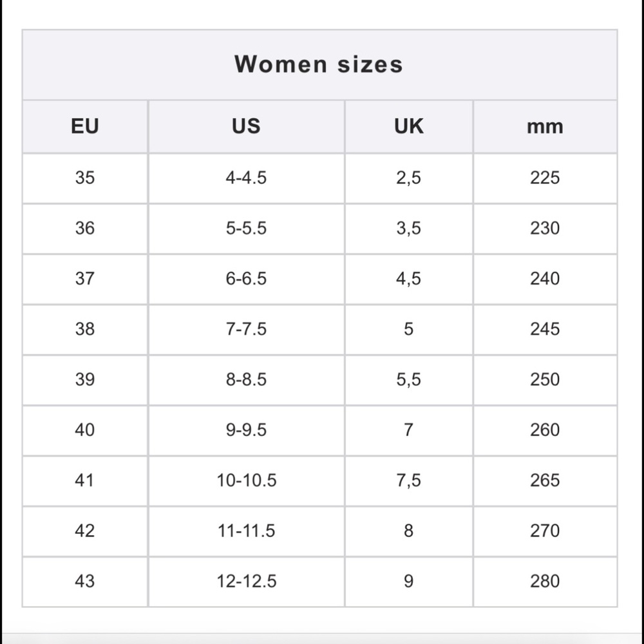Click US size 8-8.5 cell

click(246, 379)
